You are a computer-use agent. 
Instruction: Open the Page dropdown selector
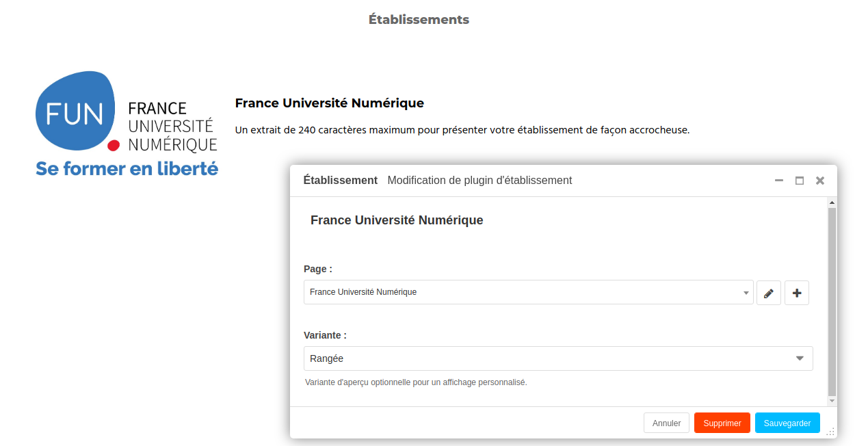coord(529,292)
